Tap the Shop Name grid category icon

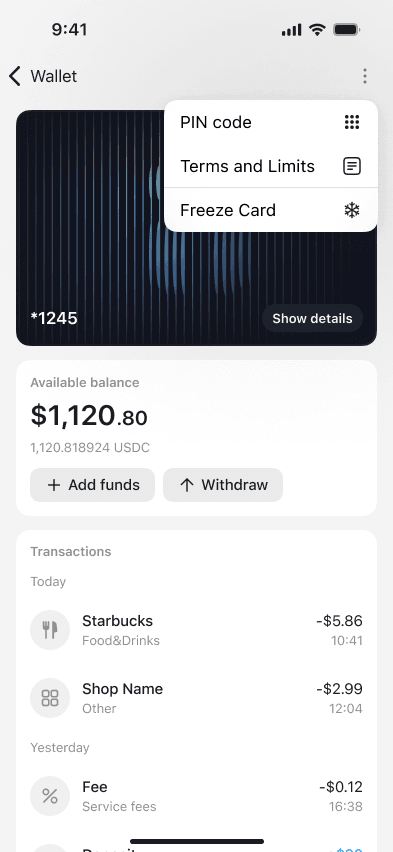pos(50,698)
